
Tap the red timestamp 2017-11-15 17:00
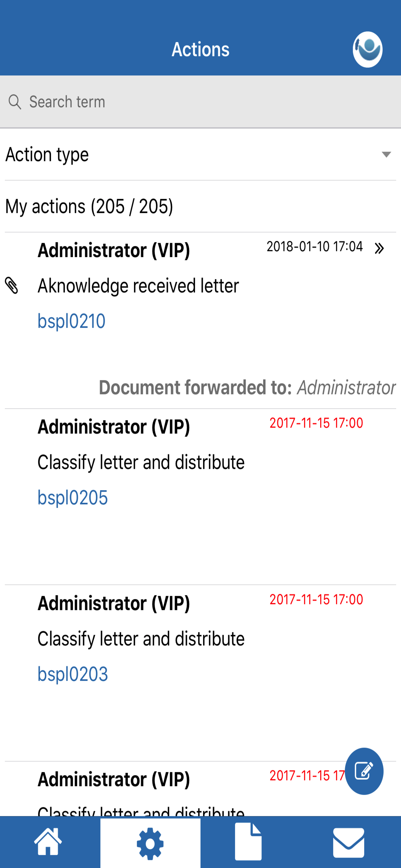316,424
